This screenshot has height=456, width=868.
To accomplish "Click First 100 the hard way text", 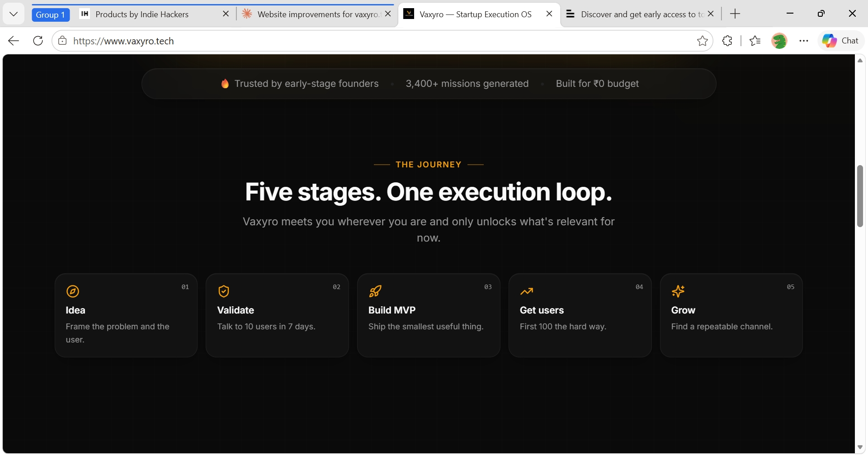I will [x=563, y=327].
